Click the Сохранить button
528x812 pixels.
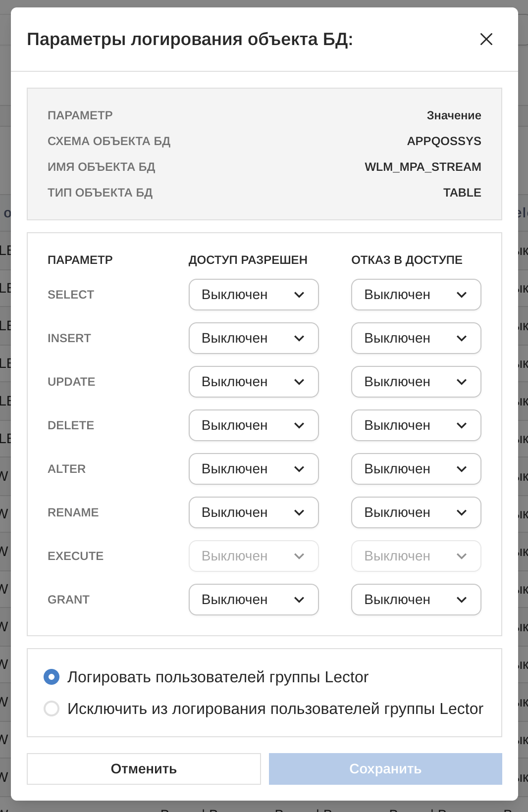(385, 769)
